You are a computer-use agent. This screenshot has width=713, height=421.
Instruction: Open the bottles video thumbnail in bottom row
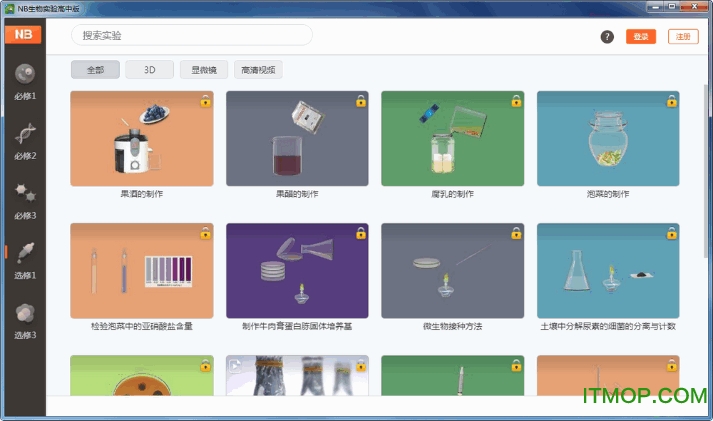coord(297,376)
